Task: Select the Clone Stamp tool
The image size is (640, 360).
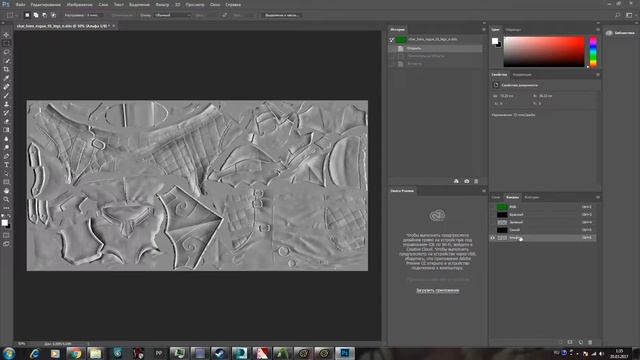Action: click(6, 104)
